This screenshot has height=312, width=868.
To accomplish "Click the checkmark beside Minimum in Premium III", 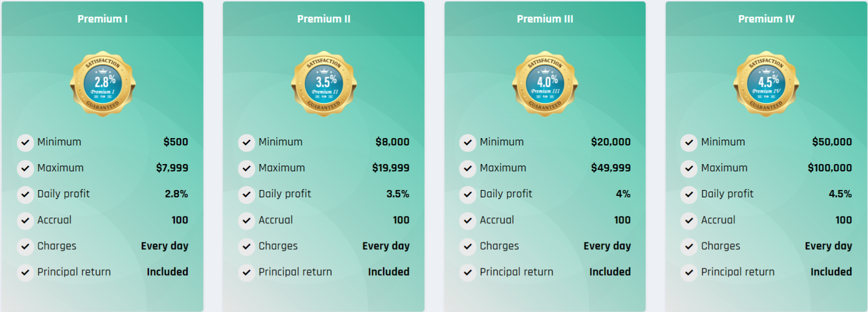I will click(x=468, y=143).
